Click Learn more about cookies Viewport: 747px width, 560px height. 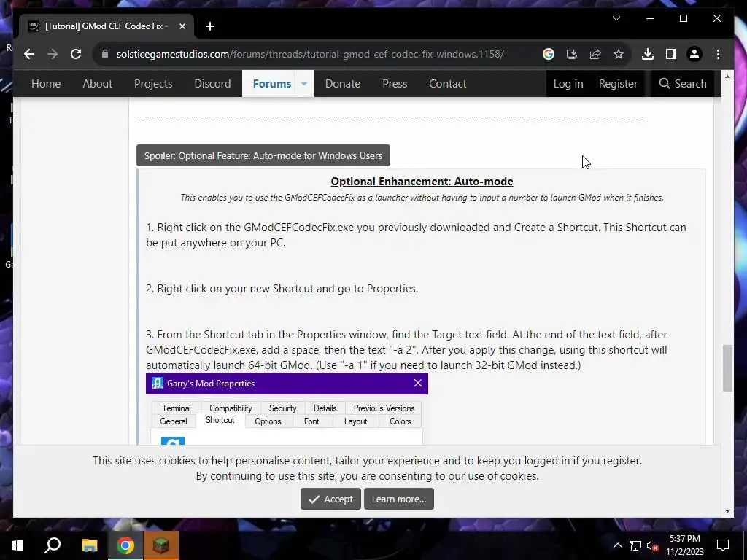pyautogui.click(x=399, y=499)
